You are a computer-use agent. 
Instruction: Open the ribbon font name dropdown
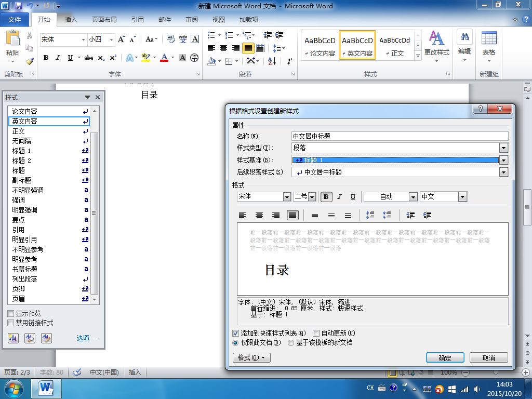[x=83, y=39]
